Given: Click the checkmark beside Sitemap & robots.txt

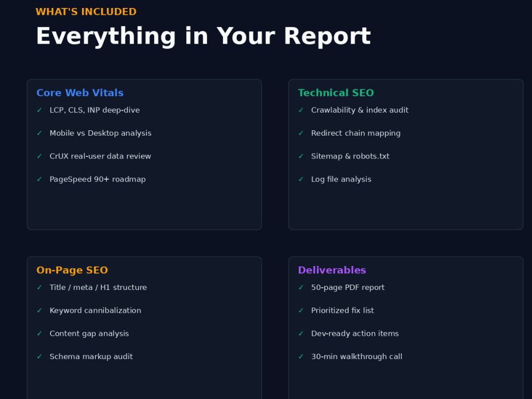Looking at the screenshot, I should pyautogui.click(x=301, y=156).
